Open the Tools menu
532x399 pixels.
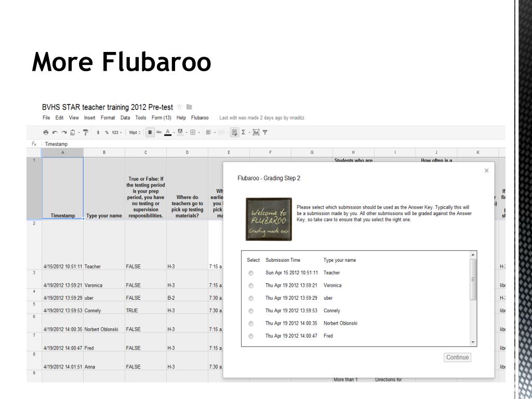tap(141, 118)
